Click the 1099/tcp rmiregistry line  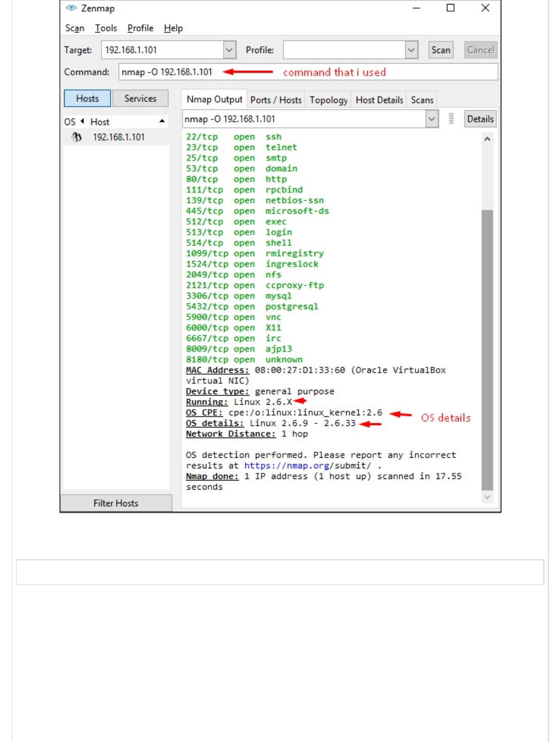pyautogui.click(x=255, y=253)
